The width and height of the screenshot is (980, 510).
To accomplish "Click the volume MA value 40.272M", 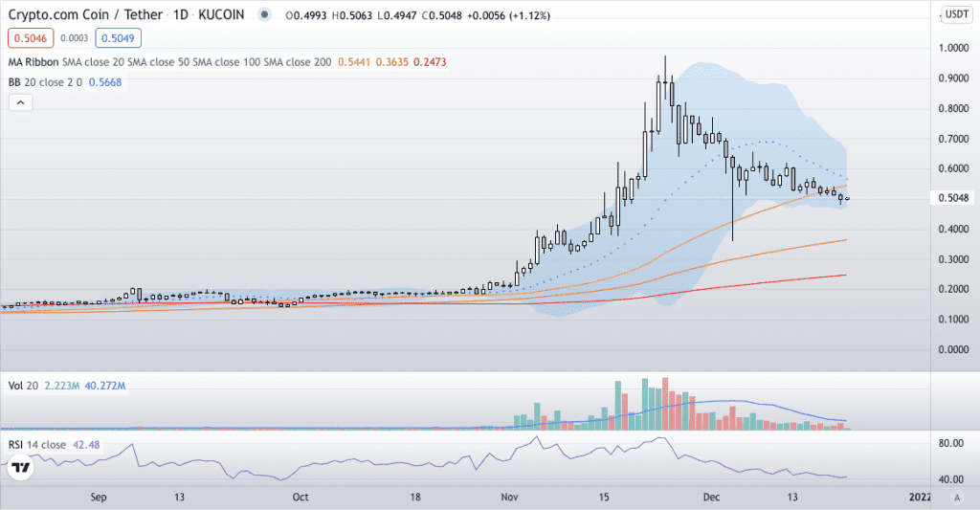I will (x=105, y=386).
